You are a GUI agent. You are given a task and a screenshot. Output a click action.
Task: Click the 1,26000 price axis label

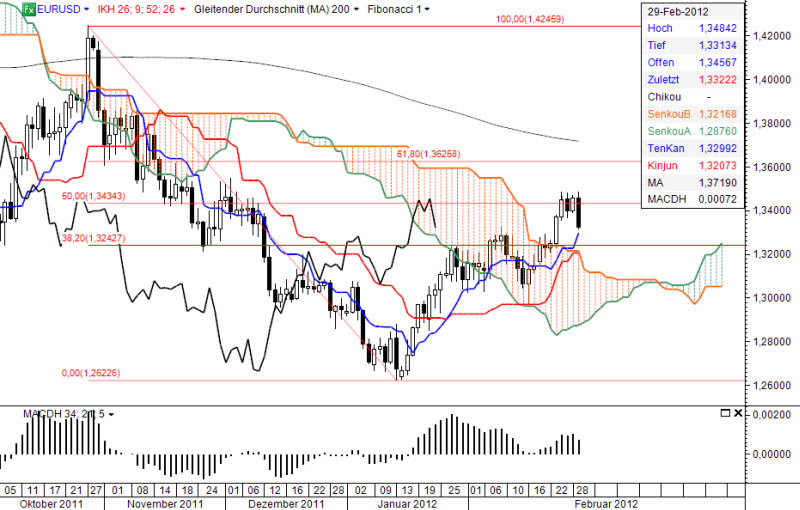(x=772, y=385)
